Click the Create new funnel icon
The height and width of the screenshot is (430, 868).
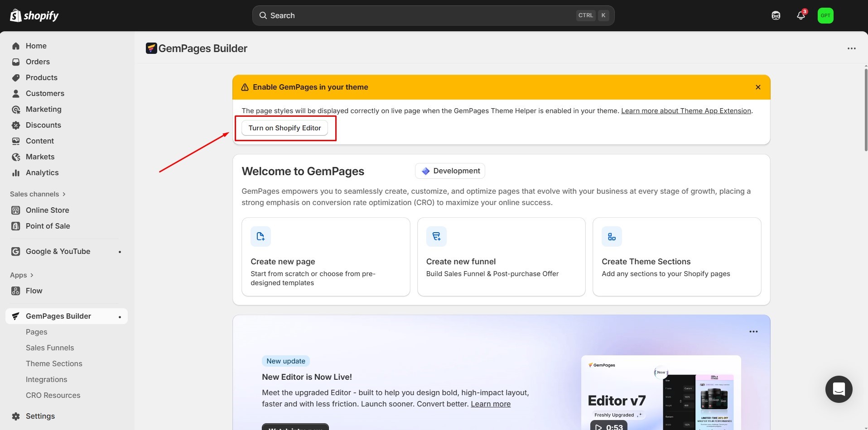436,236
